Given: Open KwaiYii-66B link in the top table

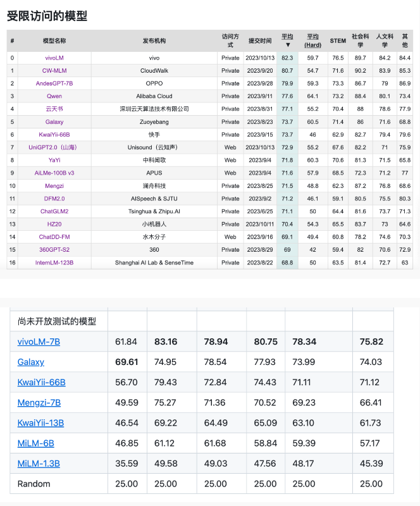Looking at the screenshot, I should 54,135.
